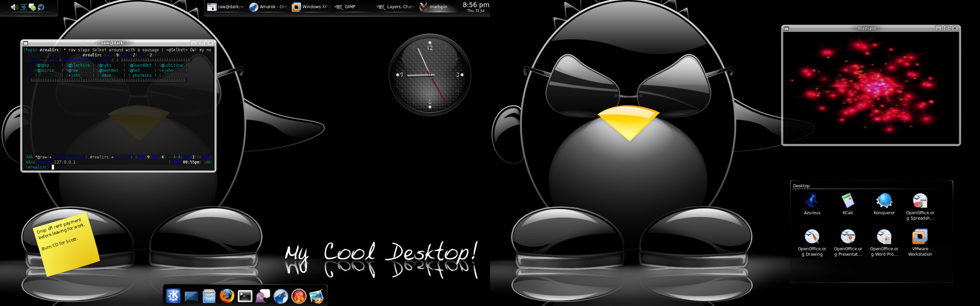Click the "08:55pm" time in IRC status bar

pyautogui.click(x=191, y=162)
